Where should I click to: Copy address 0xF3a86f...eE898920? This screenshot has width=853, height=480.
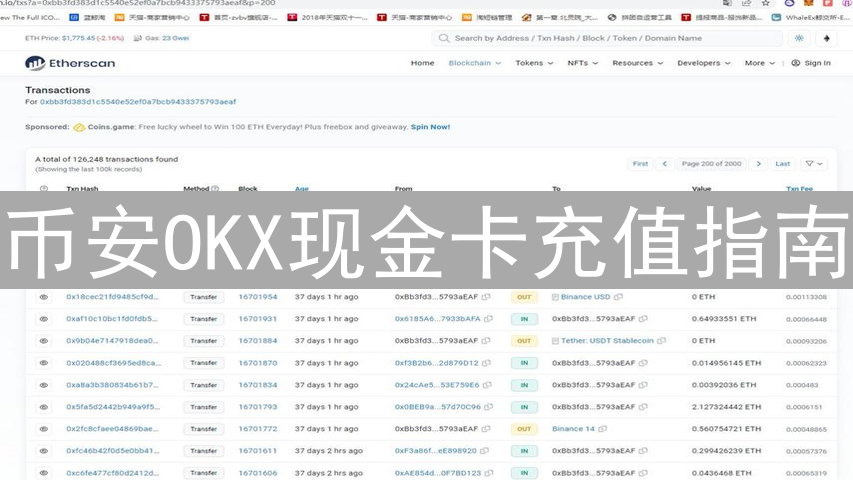(484, 451)
